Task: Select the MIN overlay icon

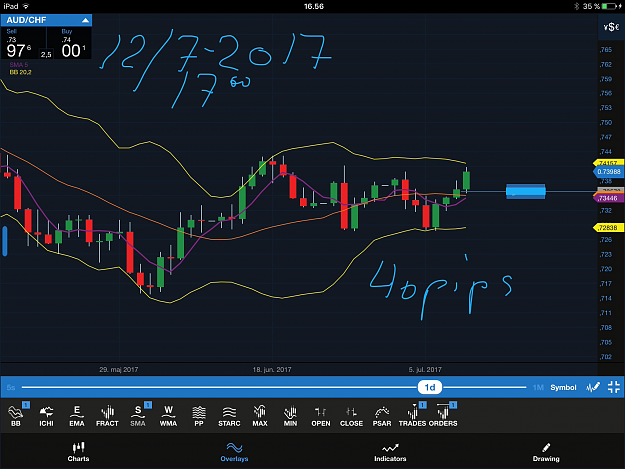Action: click(x=290, y=415)
